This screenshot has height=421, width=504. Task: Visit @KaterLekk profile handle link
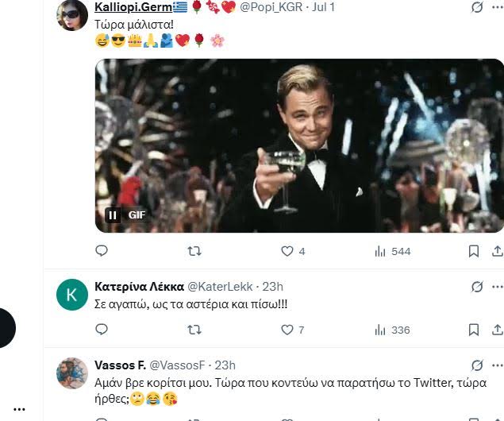click(214, 286)
